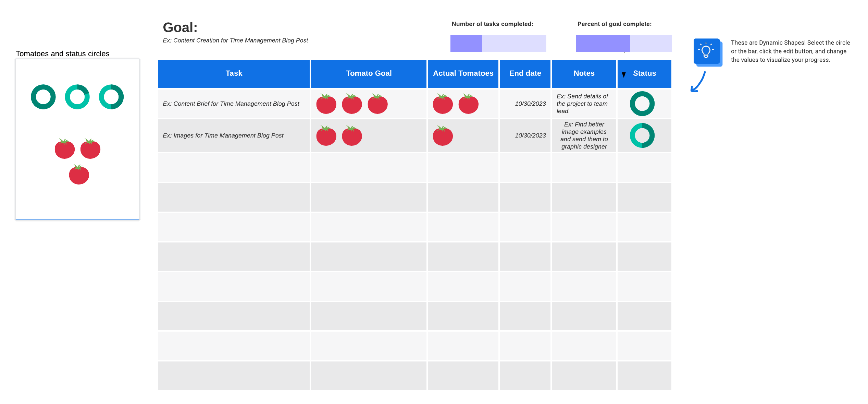Click the lightbulb tip icon
The height and width of the screenshot is (404, 868).
[707, 51]
